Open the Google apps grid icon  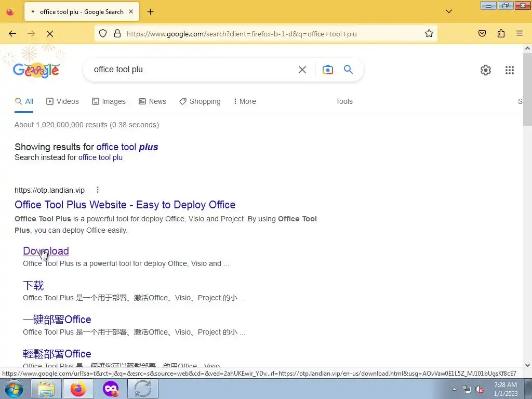pyautogui.click(x=509, y=70)
